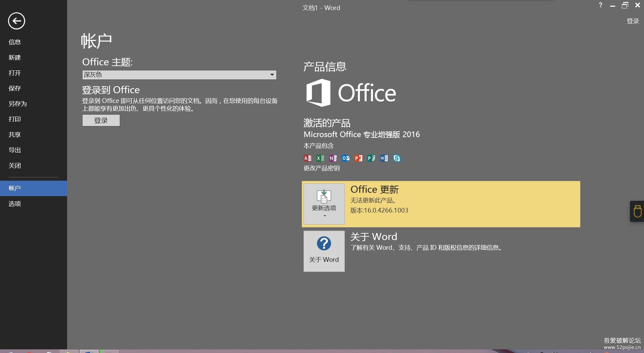Click the Access app icon
Screen dimensions: 644x353
[x=308, y=158]
